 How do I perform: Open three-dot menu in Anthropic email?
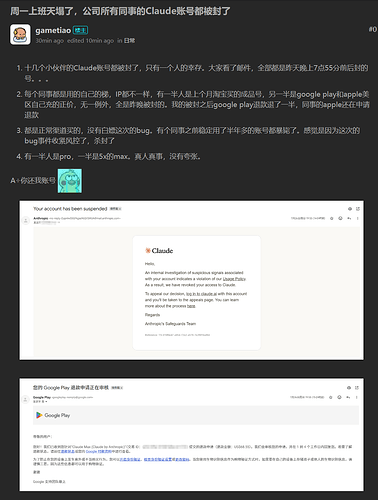click(x=357, y=218)
